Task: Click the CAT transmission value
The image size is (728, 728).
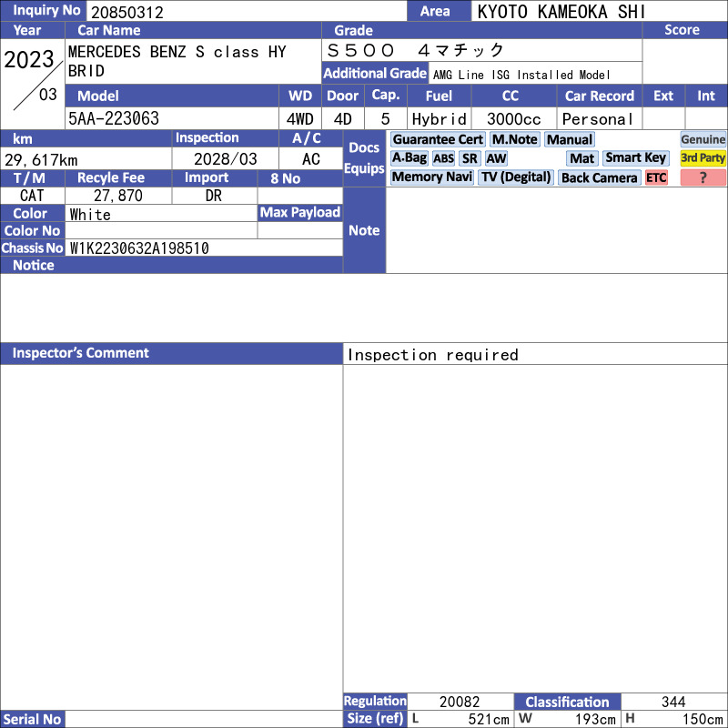Action: (x=32, y=196)
